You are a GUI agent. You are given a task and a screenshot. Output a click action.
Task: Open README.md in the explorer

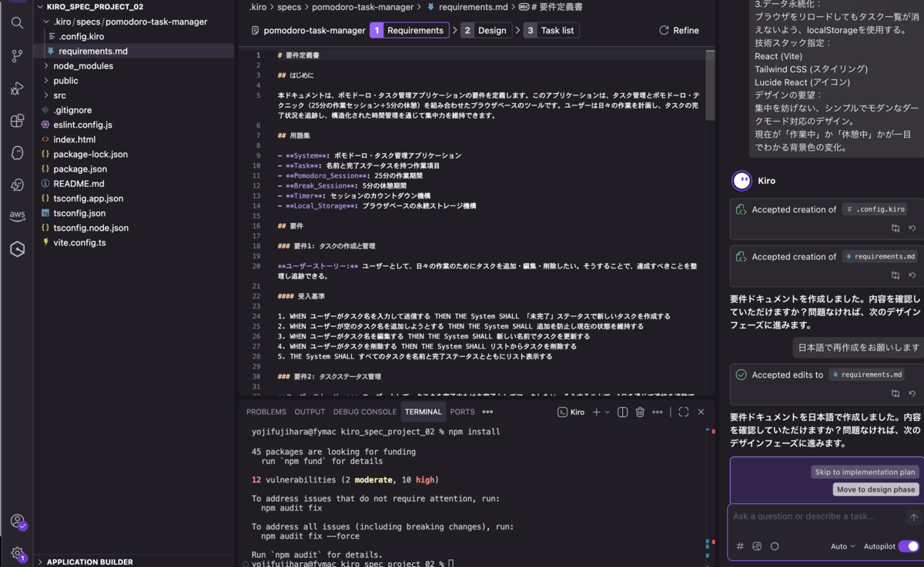click(x=79, y=184)
